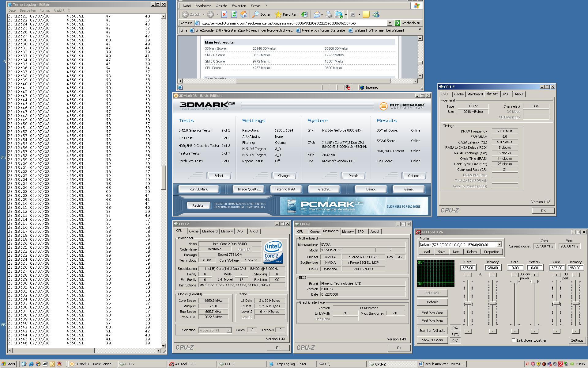Click Find Max Core in ATITool

pos(432,313)
